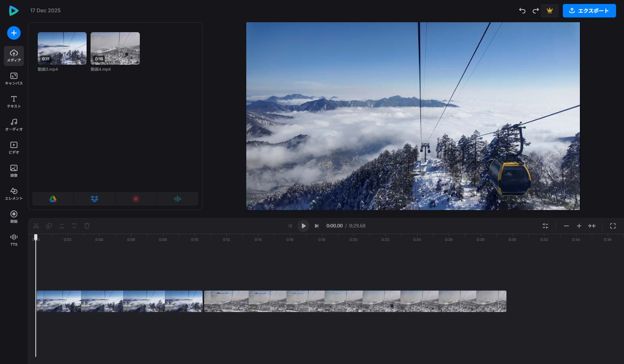624x364 pixels.
Task: Zoom in the timeline with plus
Action: click(579, 226)
